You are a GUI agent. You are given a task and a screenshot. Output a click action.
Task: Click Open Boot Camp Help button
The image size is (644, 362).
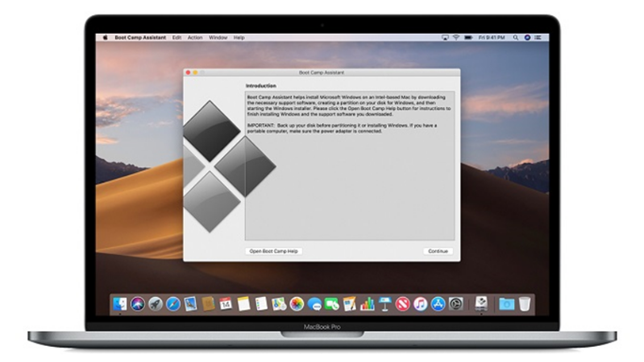(x=274, y=251)
